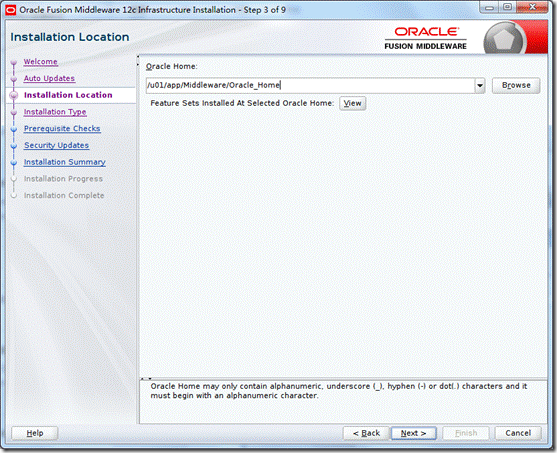Click the Security Updates step bullet icon
The height and width of the screenshot is (453, 557).
click(x=14, y=146)
